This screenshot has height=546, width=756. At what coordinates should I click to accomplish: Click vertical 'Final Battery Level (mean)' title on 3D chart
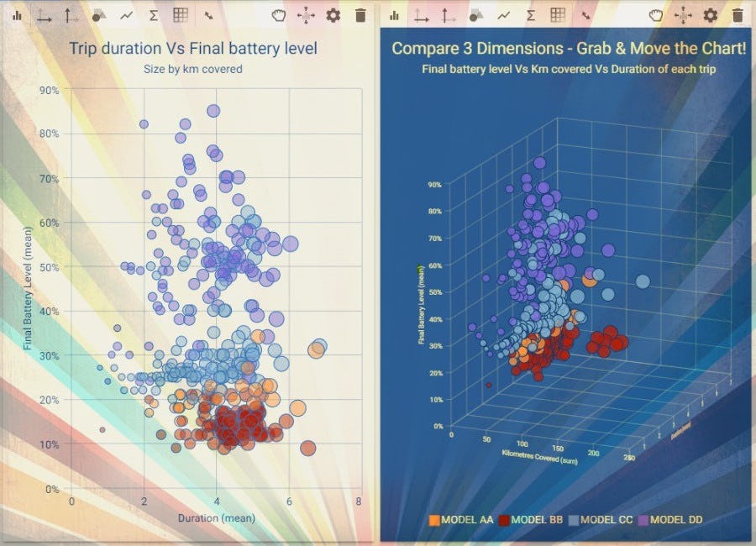(x=421, y=304)
